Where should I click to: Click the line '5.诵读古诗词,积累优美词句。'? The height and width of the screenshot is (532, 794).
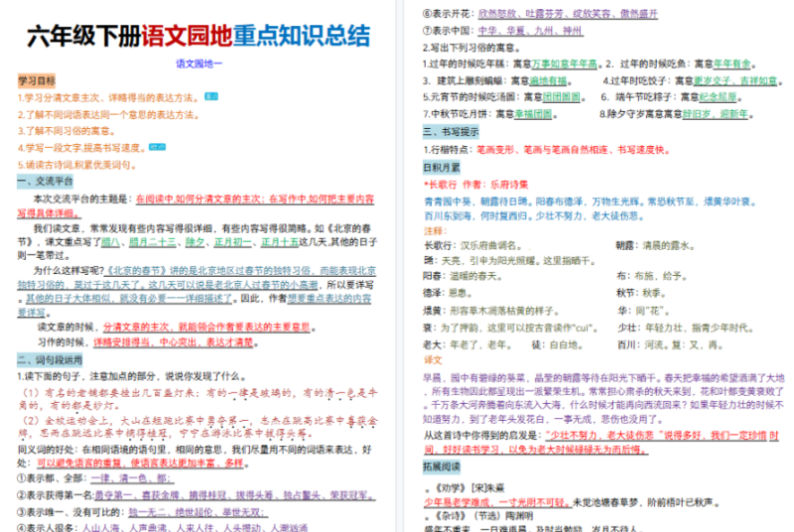coord(78,165)
